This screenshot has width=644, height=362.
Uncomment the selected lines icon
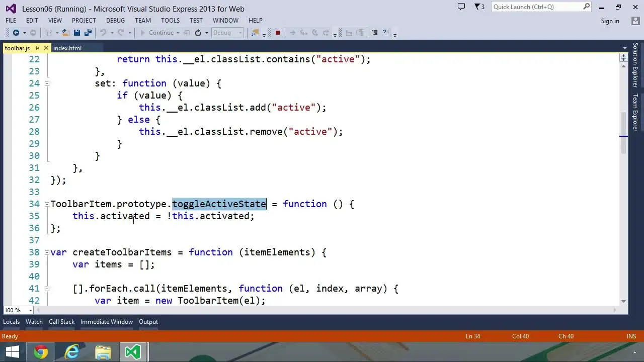point(386,33)
